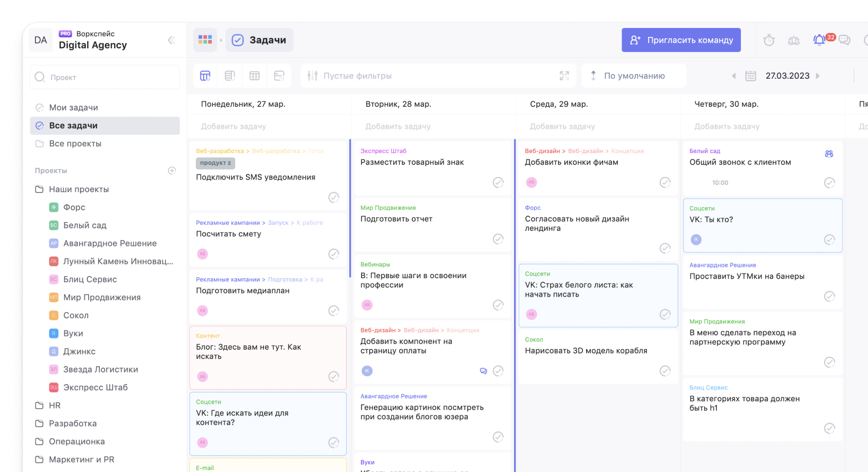Add task under Четверг, 30 мар.
The width and height of the screenshot is (868, 472).
point(727,127)
